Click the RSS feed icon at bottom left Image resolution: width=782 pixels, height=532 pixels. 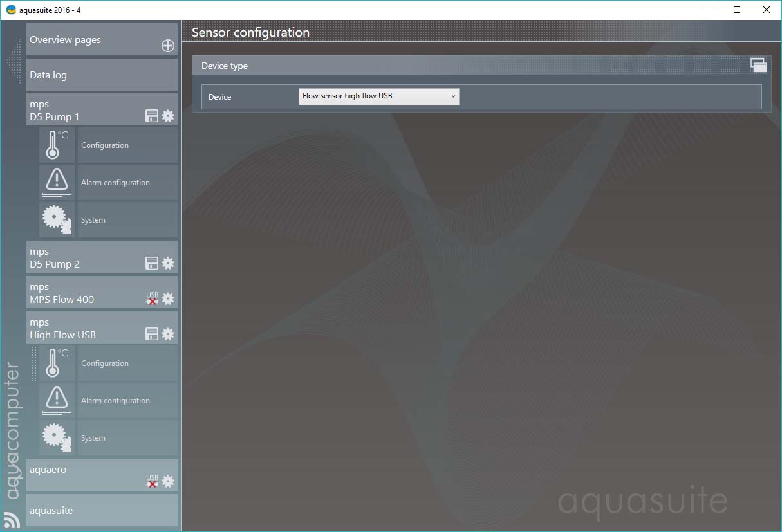coord(12,520)
